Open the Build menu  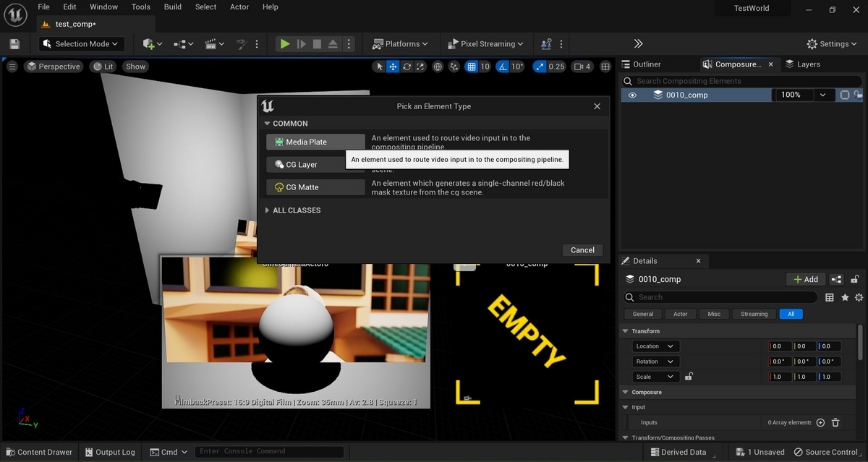[x=173, y=7]
